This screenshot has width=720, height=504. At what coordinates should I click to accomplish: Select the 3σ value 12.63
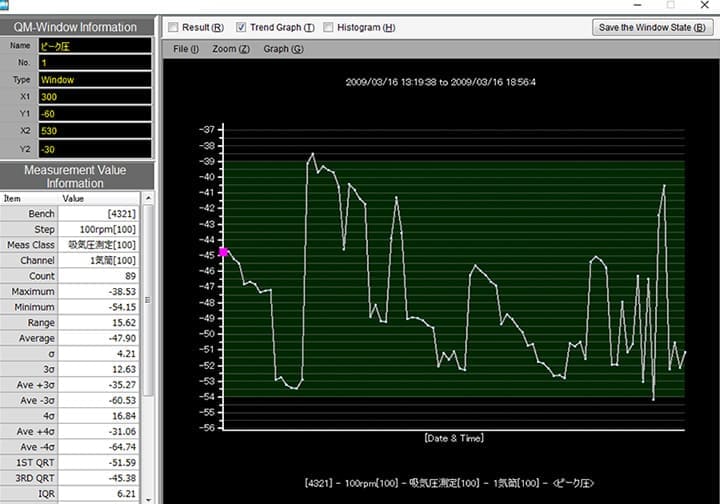pos(99,370)
